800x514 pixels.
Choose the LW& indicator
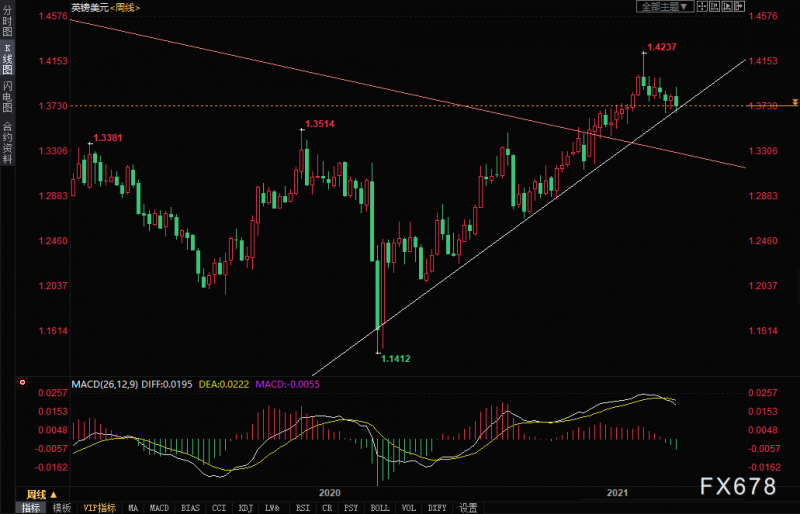tap(272, 508)
